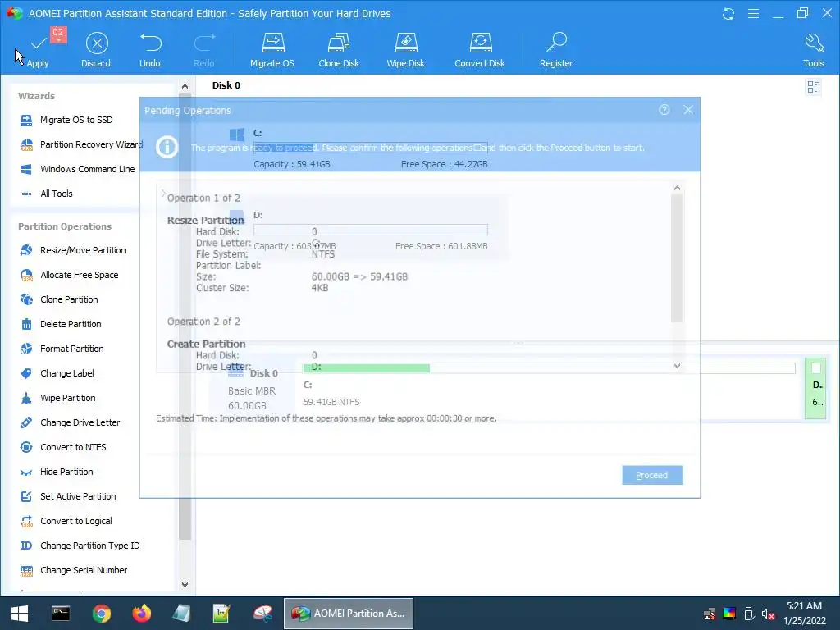Click the Proceed button

(652, 475)
